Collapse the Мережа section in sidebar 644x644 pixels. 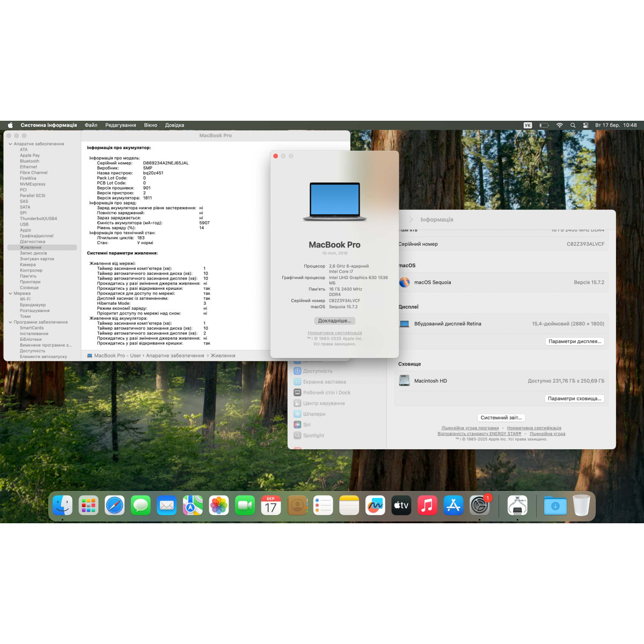pos(10,294)
